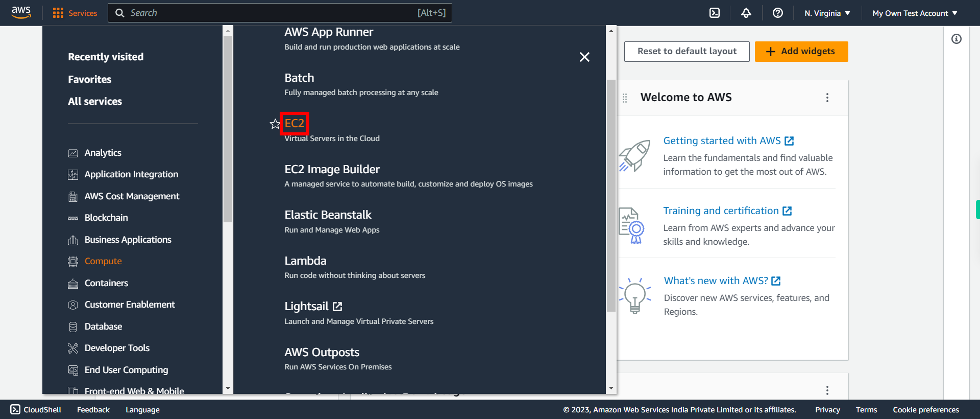Click the AWS Cost Management icon
This screenshot has width=980, height=419.
click(x=73, y=196)
